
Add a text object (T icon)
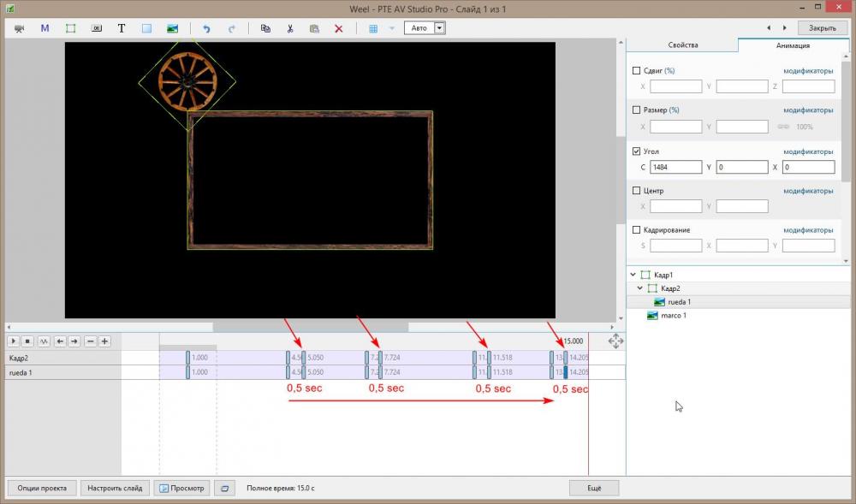coord(122,28)
